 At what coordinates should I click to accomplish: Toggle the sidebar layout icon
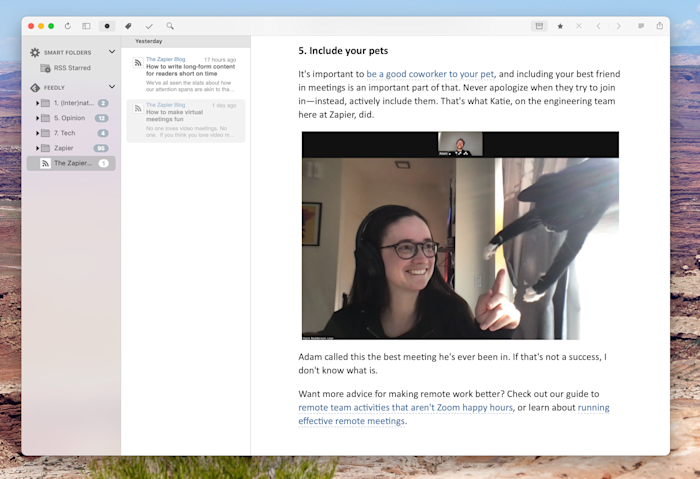point(86,26)
